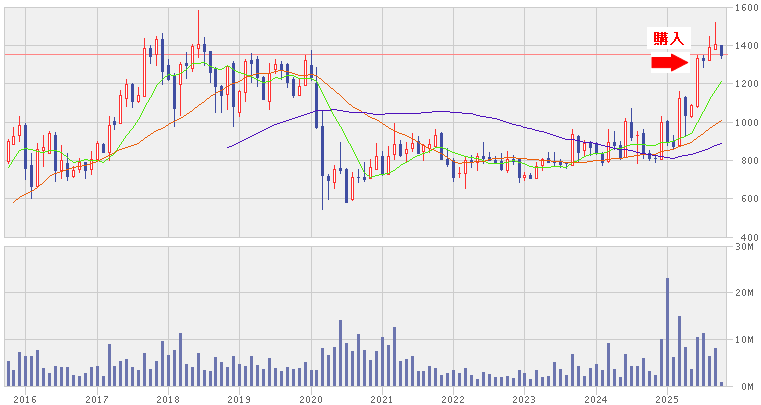Select the 2016 year label on the time axis
This screenshot has width=761, height=405.
[25, 398]
